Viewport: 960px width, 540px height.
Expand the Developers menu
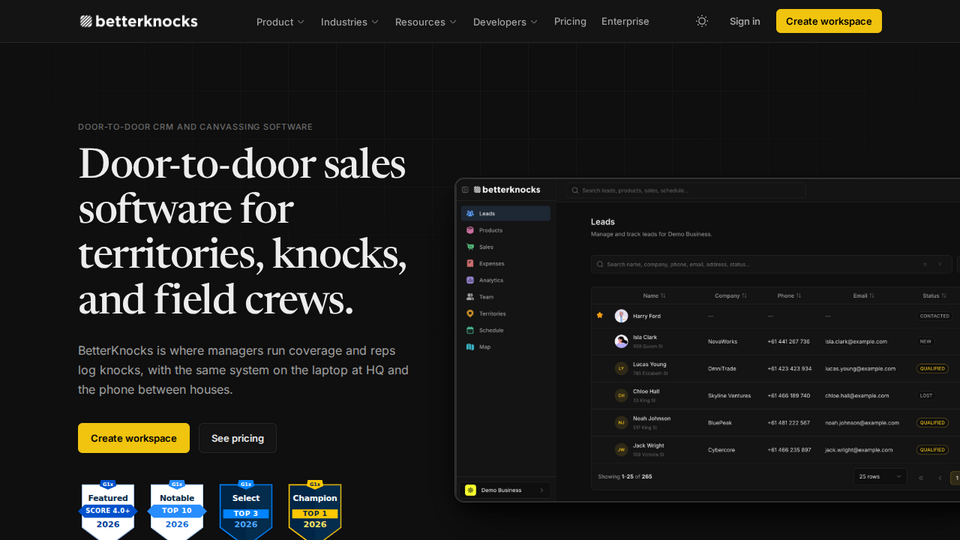coord(505,22)
